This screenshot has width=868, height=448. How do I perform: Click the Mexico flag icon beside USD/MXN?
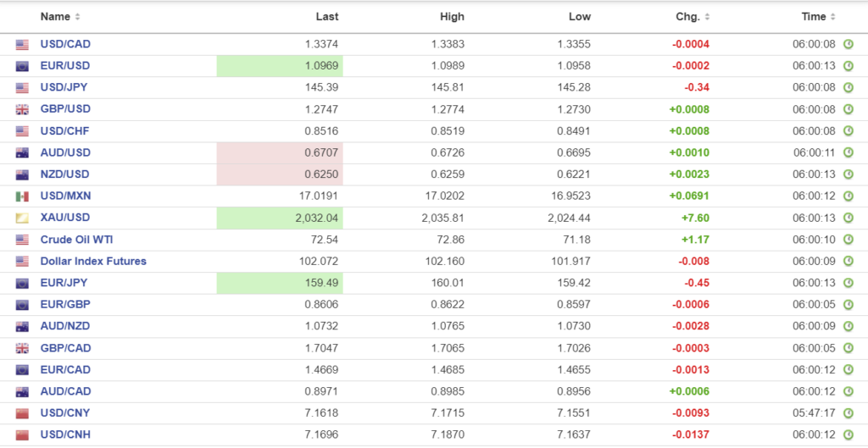click(22, 196)
